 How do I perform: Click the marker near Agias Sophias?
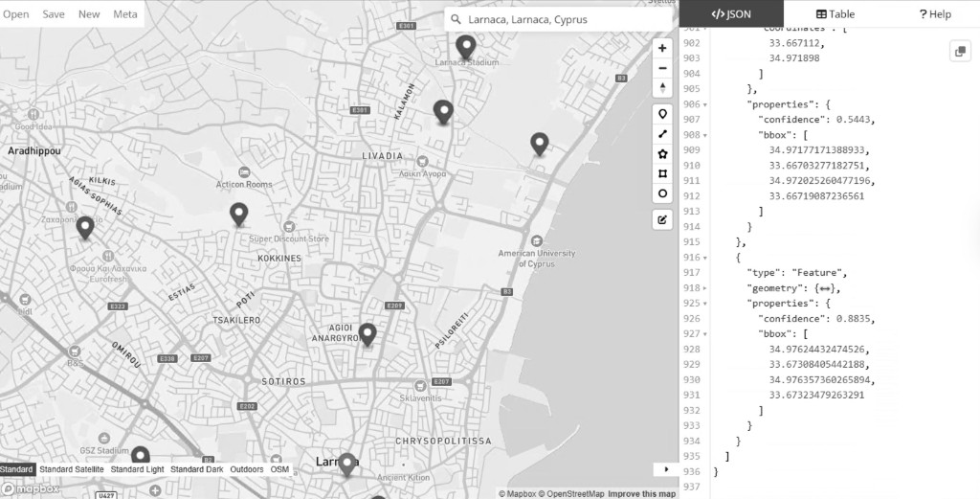click(85, 228)
